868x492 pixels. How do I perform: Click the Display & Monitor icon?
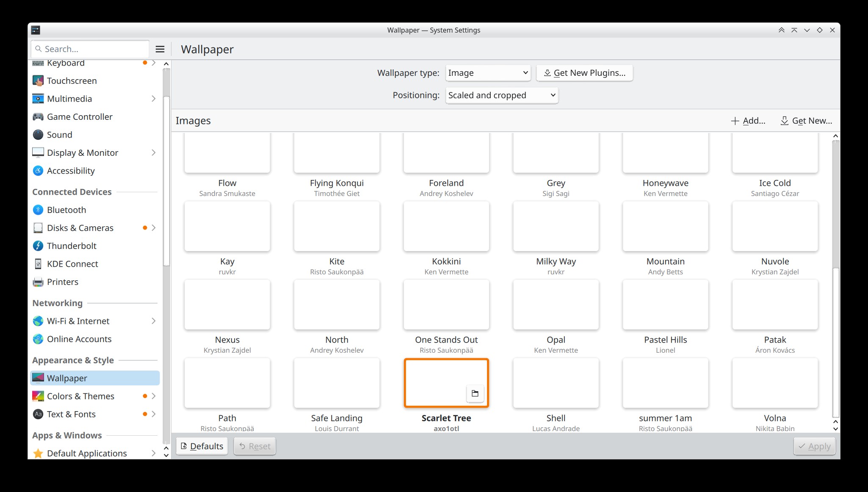[38, 152]
